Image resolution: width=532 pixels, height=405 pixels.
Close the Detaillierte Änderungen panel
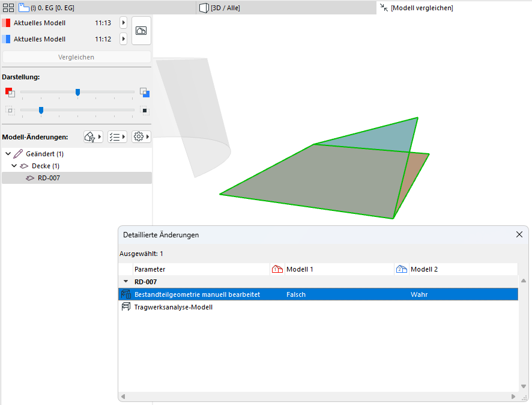519,234
